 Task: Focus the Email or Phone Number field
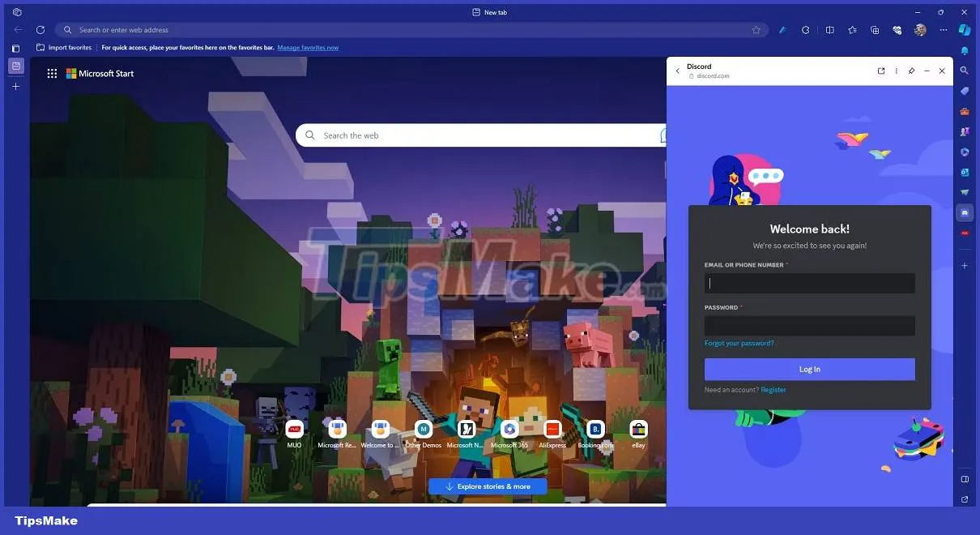pyautogui.click(x=809, y=283)
